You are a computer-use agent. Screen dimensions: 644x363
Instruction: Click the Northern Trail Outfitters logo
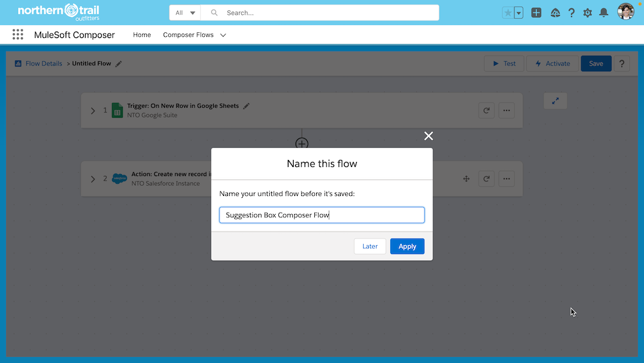59,12
